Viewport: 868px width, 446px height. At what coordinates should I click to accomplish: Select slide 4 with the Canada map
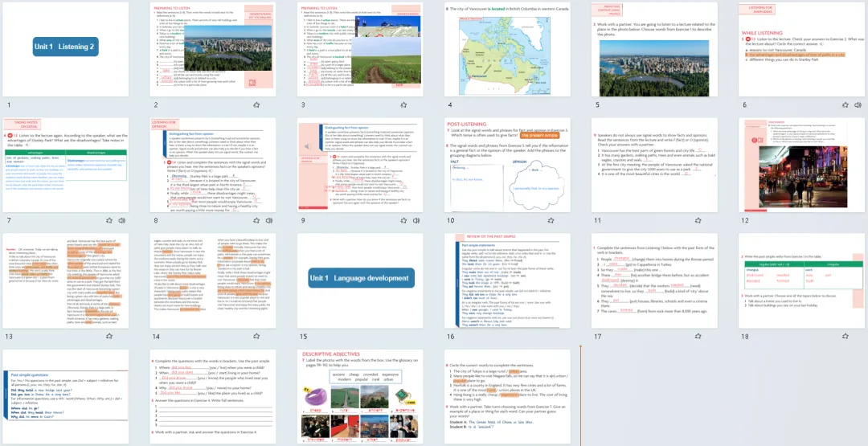[x=507, y=49]
